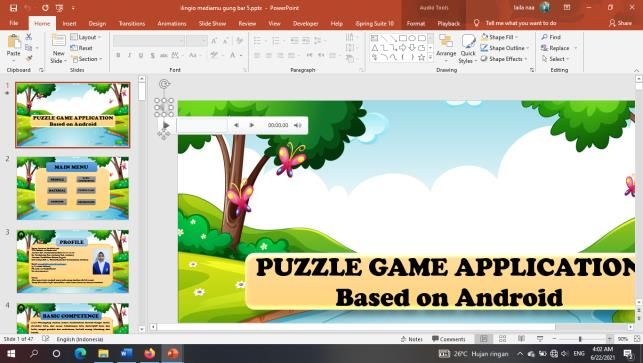
Task: Open the Shape Fill dropdown
Action: [499, 37]
